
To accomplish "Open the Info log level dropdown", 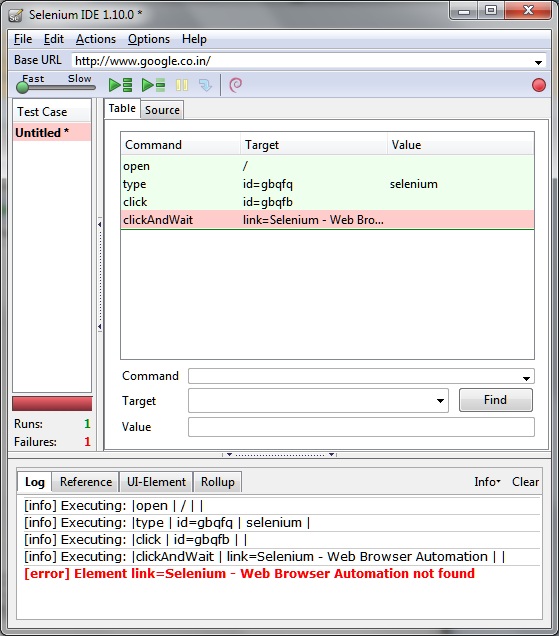I will [487, 482].
